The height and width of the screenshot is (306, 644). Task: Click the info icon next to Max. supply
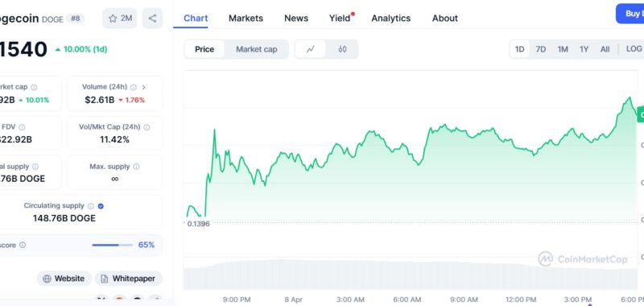point(136,167)
